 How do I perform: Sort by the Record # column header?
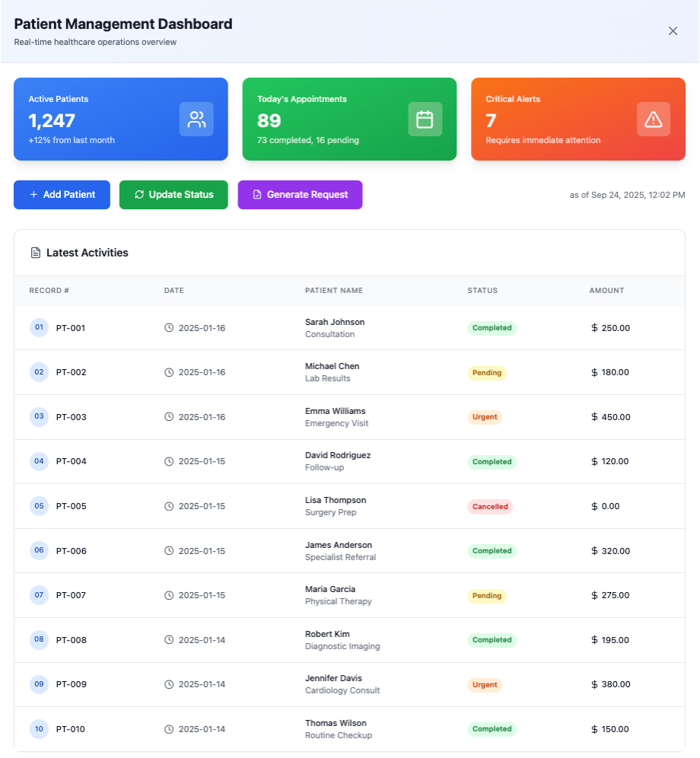[49, 291]
